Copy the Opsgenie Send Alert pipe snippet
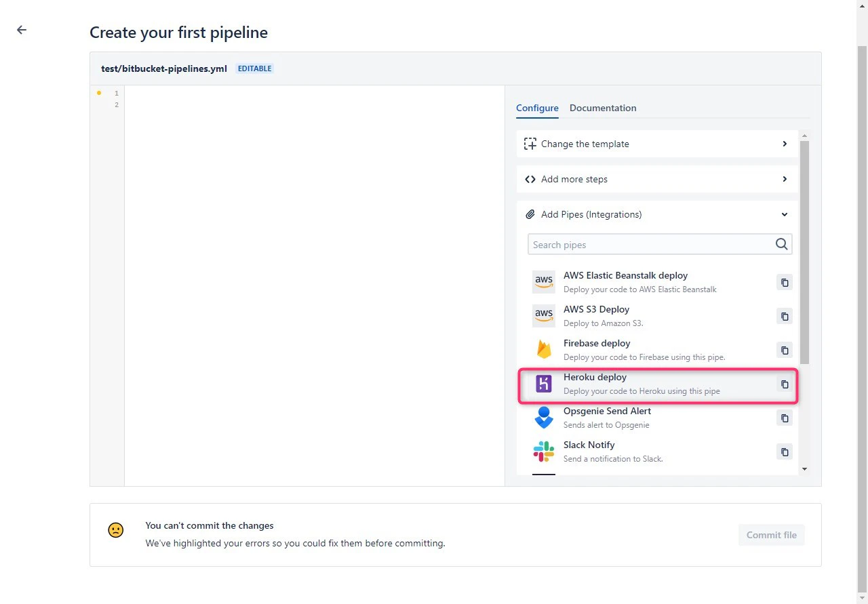Screen dimensions: 868x604 [x=785, y=418]
